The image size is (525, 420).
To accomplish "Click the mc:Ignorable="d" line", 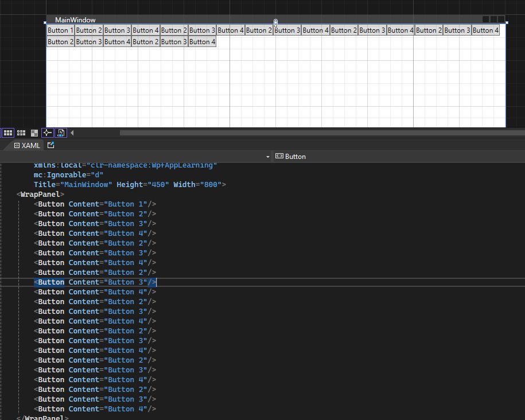I will [68, 175].
